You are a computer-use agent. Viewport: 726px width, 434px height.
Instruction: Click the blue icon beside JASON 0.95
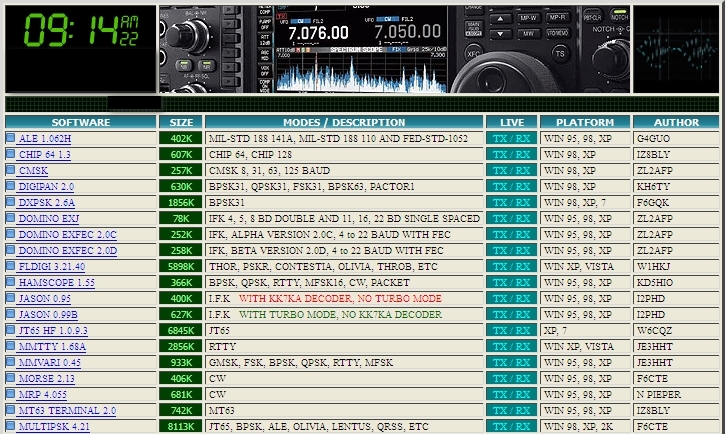pyautogui.click(x=10, y=298)
